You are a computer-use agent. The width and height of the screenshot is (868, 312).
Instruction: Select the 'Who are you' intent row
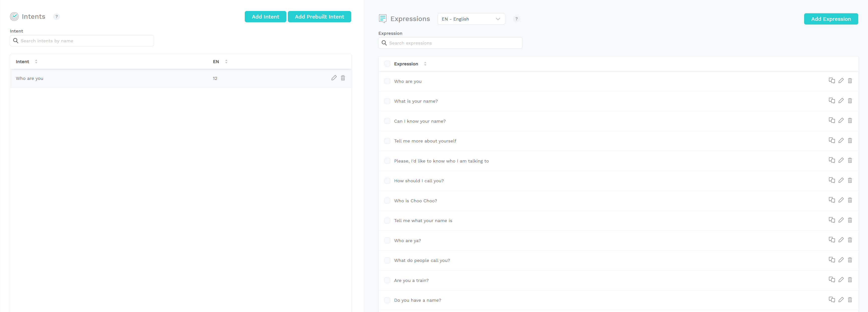coord(181,78)
